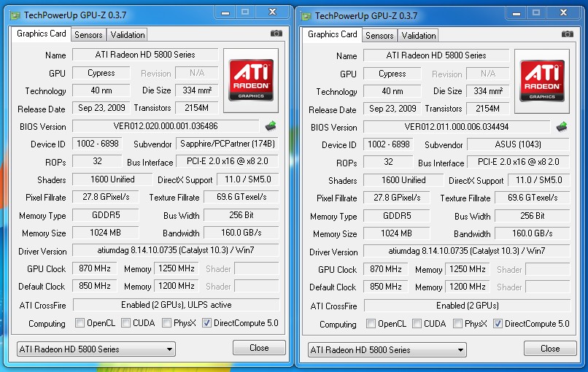Click BIOS Version field VER012.020.000.001.036486
Screen dimensions: 588x372
166,126
